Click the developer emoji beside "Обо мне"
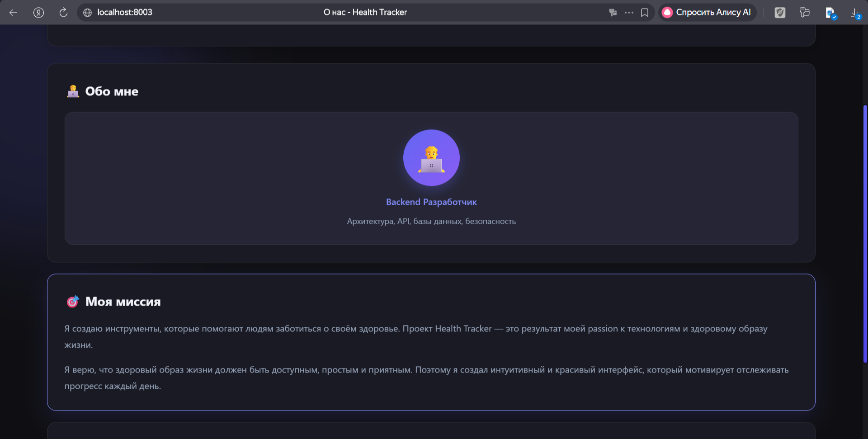 click(x=73, y=91)
